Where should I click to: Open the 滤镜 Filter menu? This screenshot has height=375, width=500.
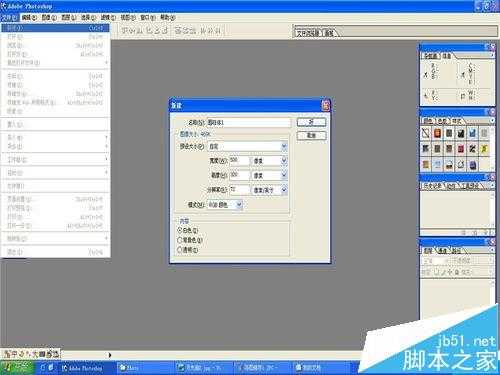coord(108,17)
